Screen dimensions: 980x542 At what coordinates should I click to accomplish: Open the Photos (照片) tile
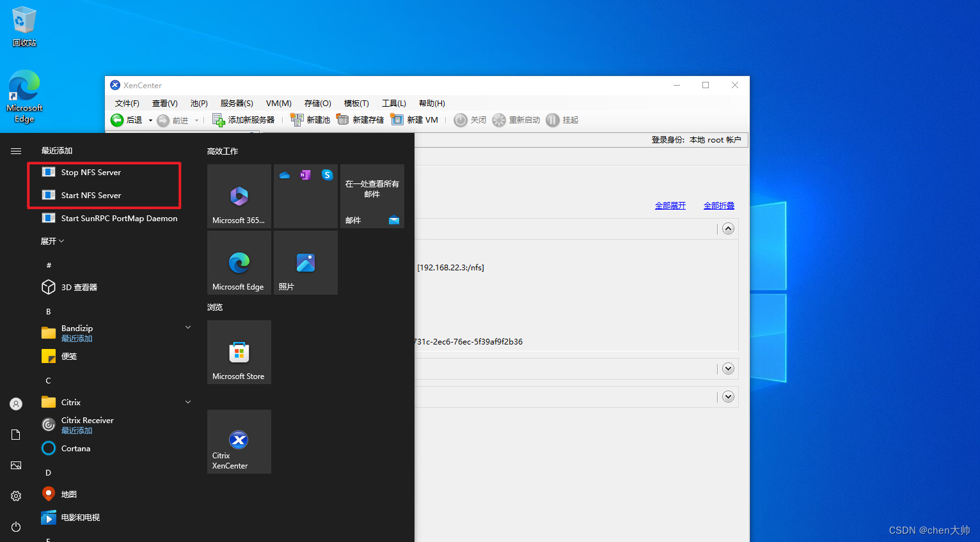tap(306, 263)
